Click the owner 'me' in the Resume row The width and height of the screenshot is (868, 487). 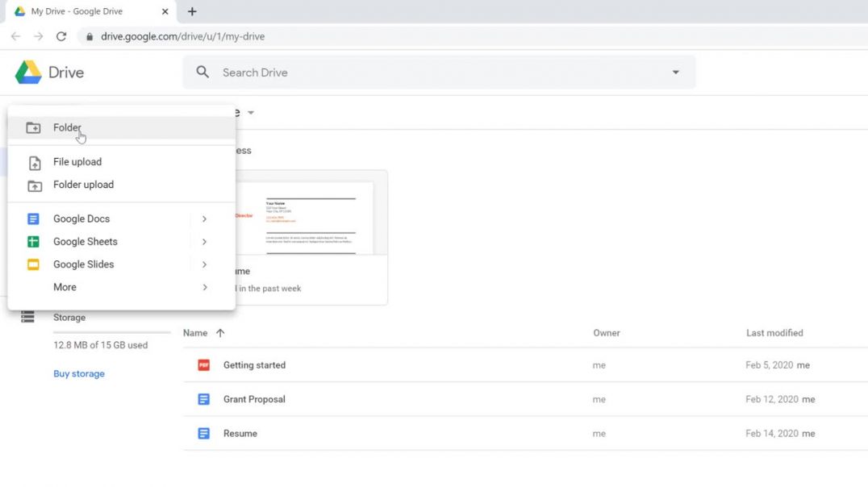coord(599,433)
